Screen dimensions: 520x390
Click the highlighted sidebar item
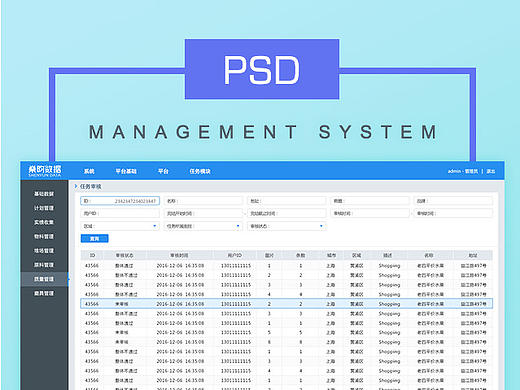pyautogui.click(x=44, y=279)
